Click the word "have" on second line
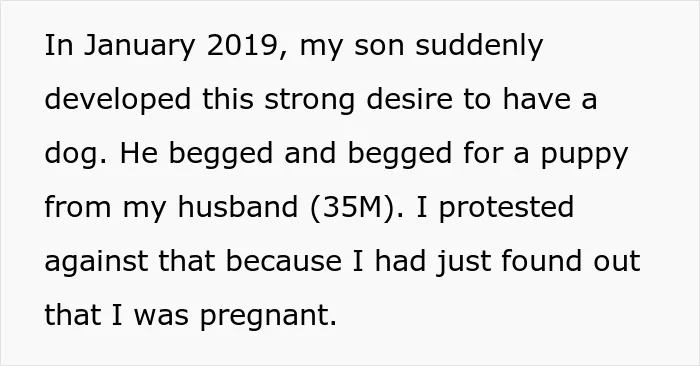 (x=536, y=99)
